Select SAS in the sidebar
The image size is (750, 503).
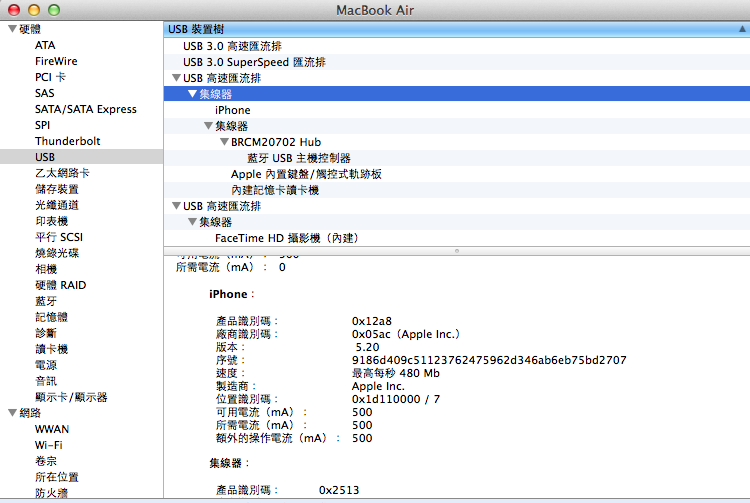tap(44, 93)
